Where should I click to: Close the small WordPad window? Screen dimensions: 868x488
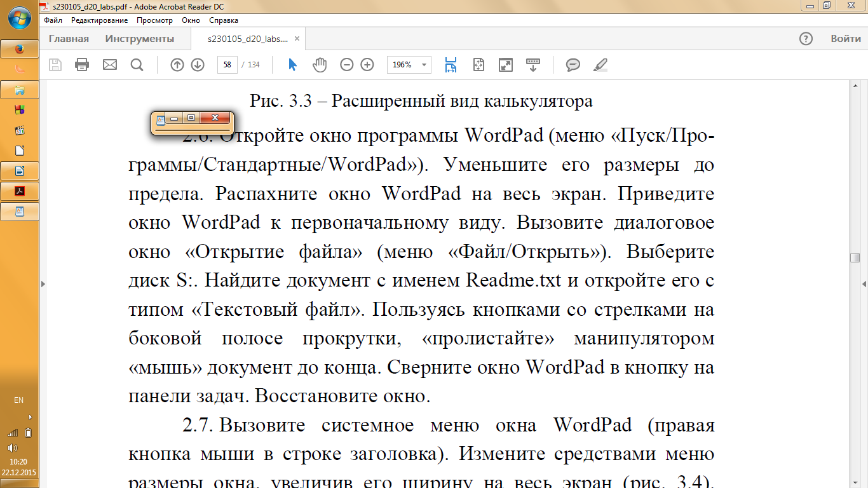pyautogui.click(x=215, y=118)
